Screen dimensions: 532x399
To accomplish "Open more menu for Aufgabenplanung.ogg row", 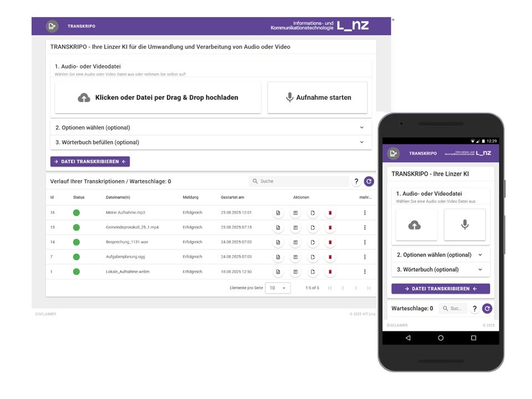I will click(365, 257).
